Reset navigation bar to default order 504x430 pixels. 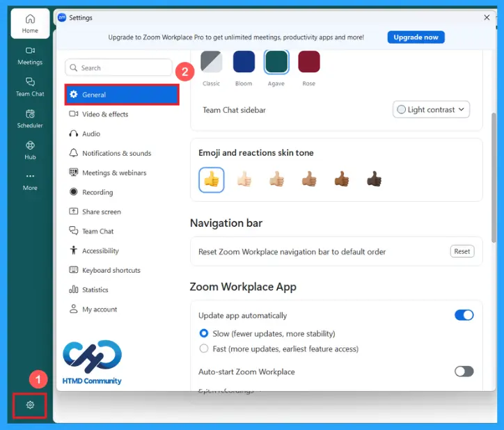462,251
